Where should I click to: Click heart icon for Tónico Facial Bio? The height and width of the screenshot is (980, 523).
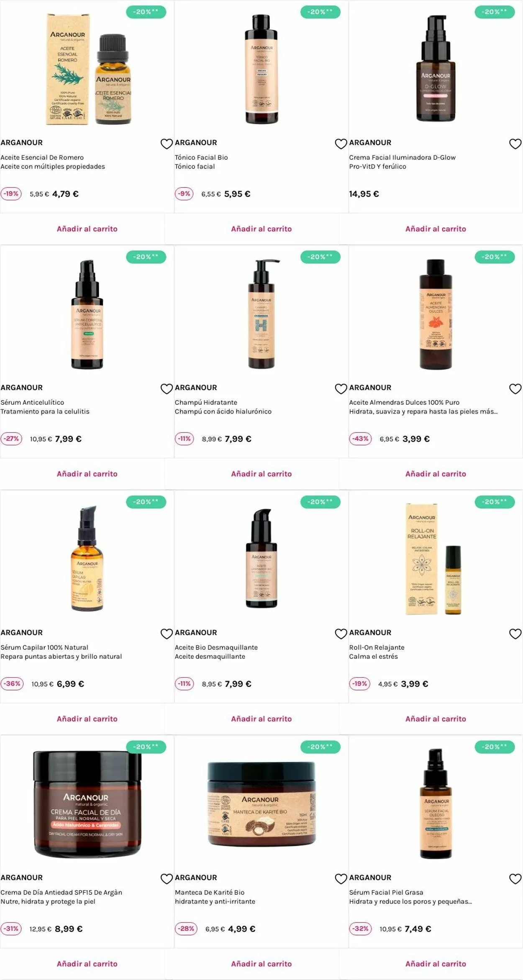pos(341,144)
